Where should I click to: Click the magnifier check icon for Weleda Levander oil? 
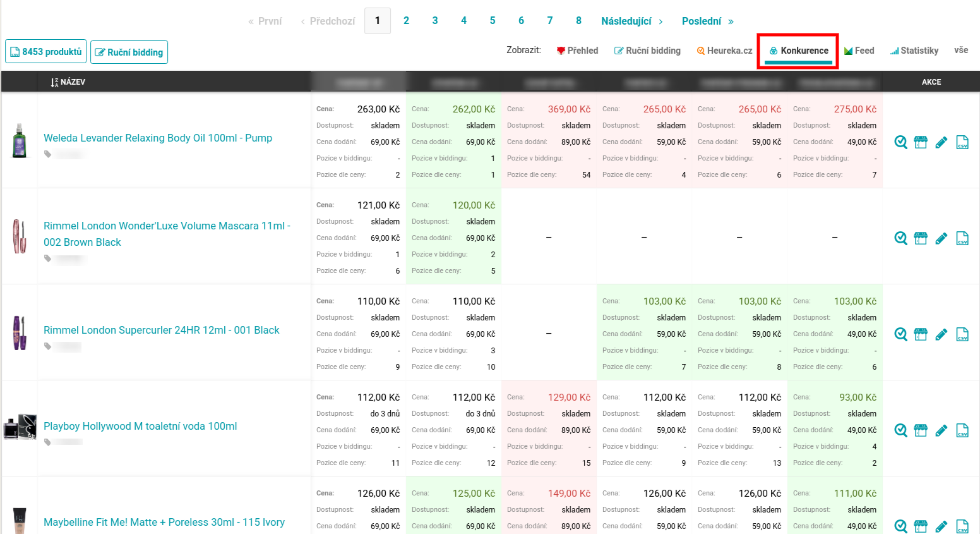tap(900, 142)
